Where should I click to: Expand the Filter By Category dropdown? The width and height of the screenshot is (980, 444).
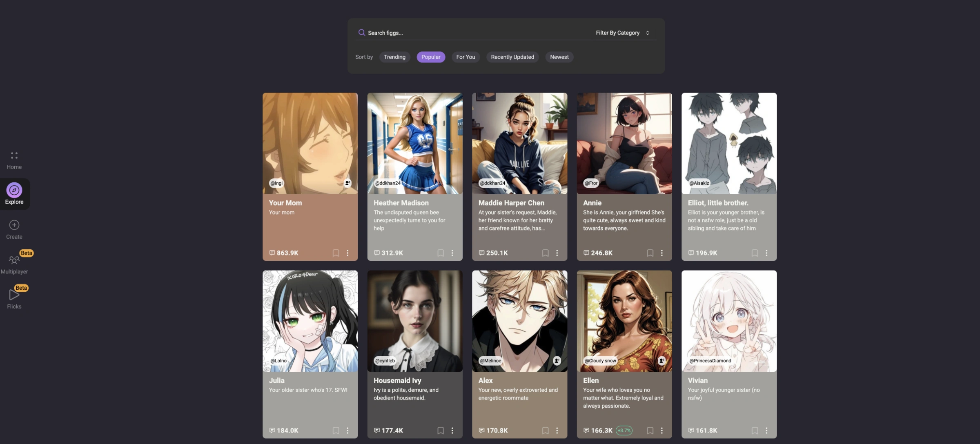[x=622, y=33]
